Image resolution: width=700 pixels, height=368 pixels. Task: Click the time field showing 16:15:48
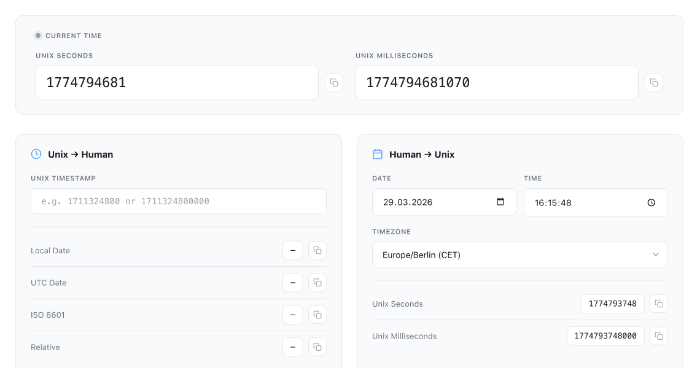click(x=596, y=203)
